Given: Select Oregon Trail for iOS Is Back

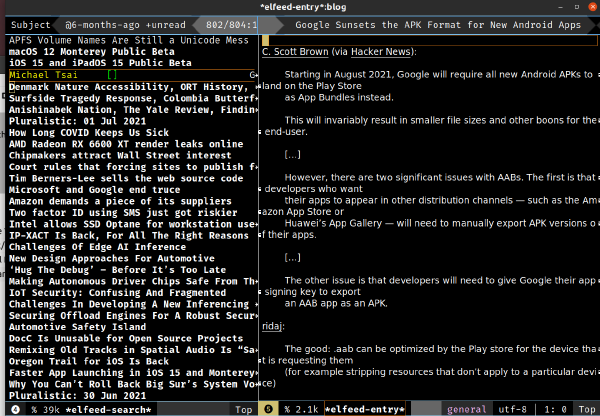Looking at the screenshot, I should tap(89, 361).
